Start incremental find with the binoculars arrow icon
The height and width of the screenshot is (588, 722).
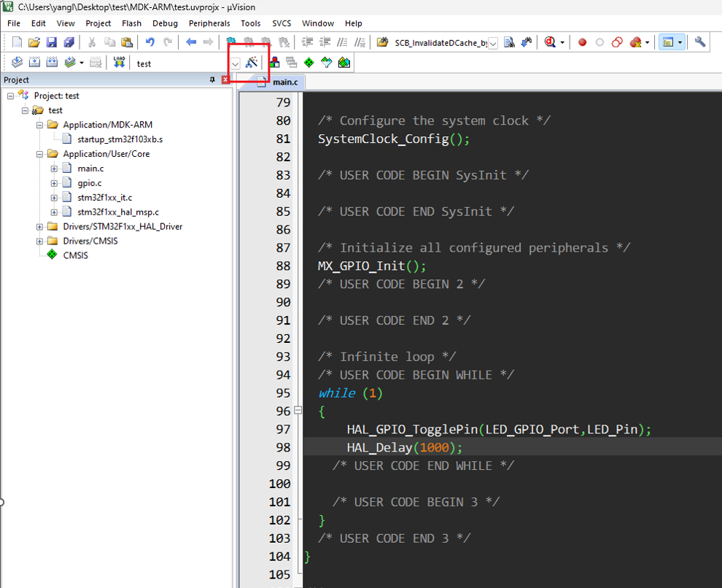click(x=527, y=42)
